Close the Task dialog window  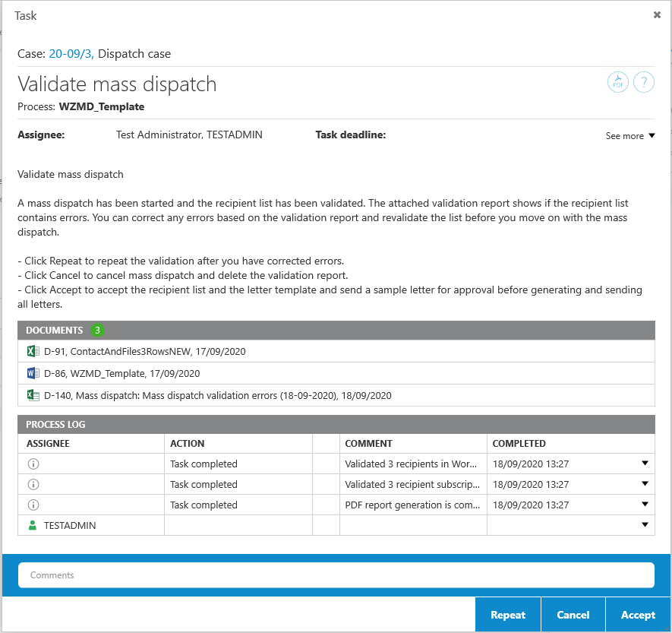click(x=657, y=15)
